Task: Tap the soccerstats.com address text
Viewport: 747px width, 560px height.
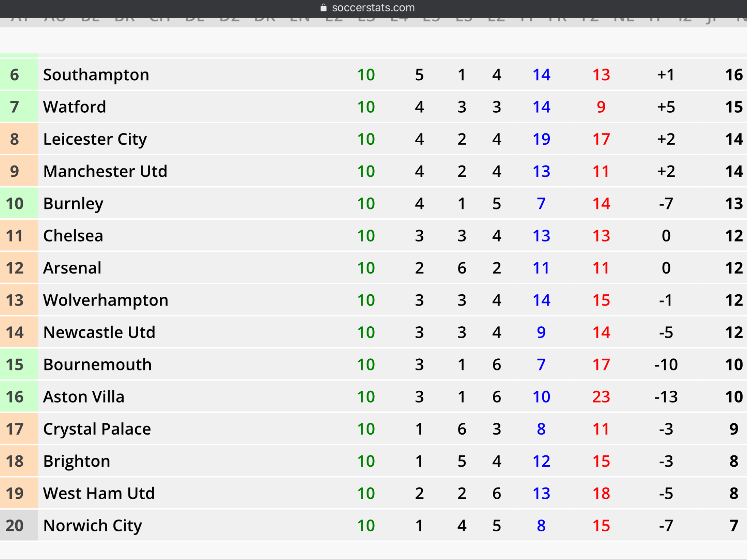Action: coord(373,8)
